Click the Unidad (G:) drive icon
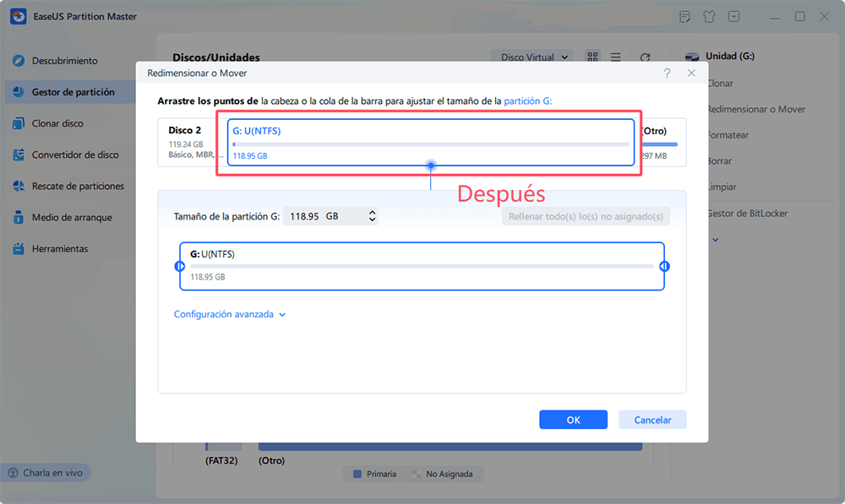845x504 pixels. (692, 57)
